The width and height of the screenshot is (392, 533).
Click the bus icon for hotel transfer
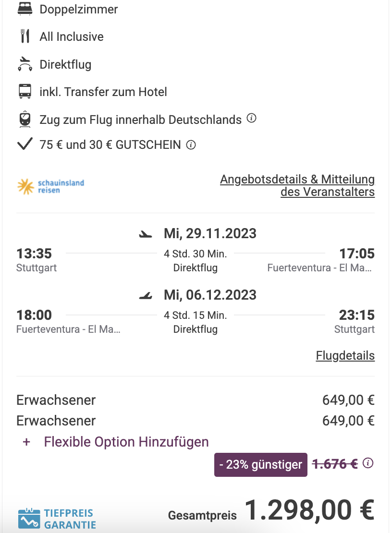(25, 91)
